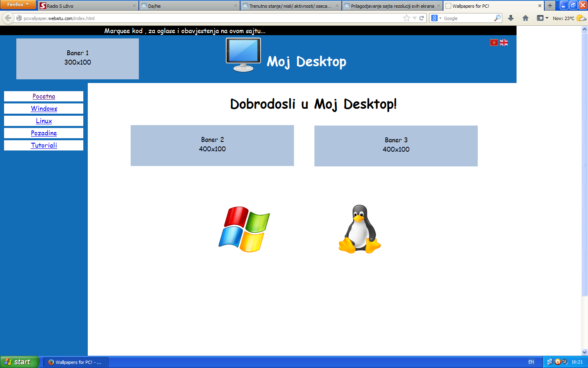Open the Tutoriali link in sidebar

(x=44, y=146)
